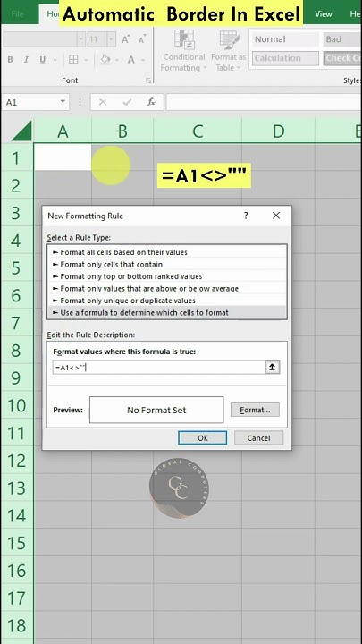Close the New Formatting Rule dialog
The height and width of the screenshot is (644, 362).
click(276, 216)
